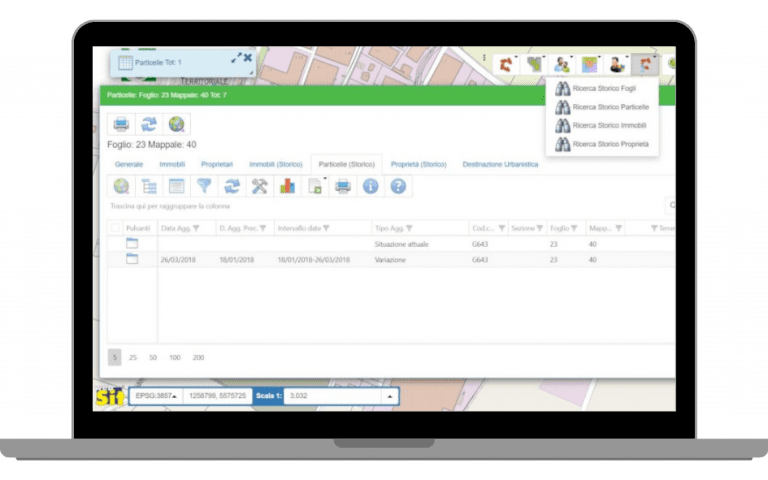Open the Destinazione Urbanistica tab
This screenshot has width=768, height=480.
[500, 165]
